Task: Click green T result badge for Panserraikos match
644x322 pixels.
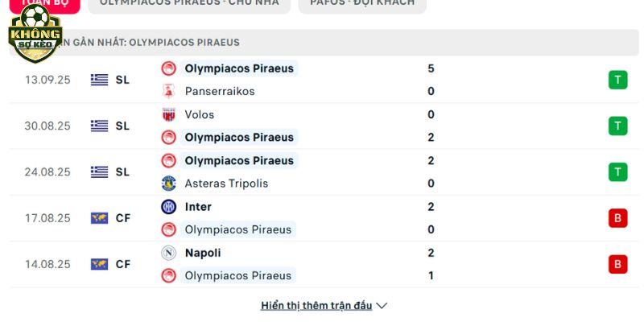Action: pyautogui.click(x=617, y=80)
